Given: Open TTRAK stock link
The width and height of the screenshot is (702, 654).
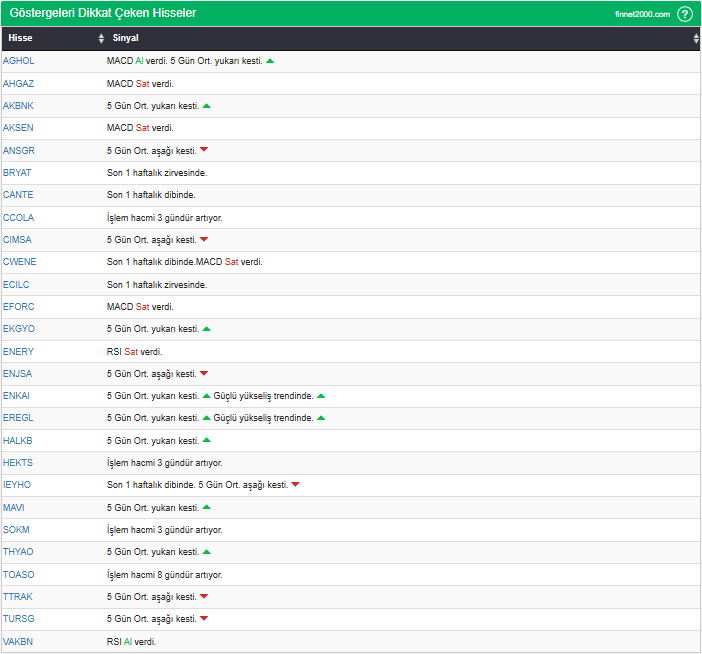Looking at the screenshot, I should coord(18,597).
